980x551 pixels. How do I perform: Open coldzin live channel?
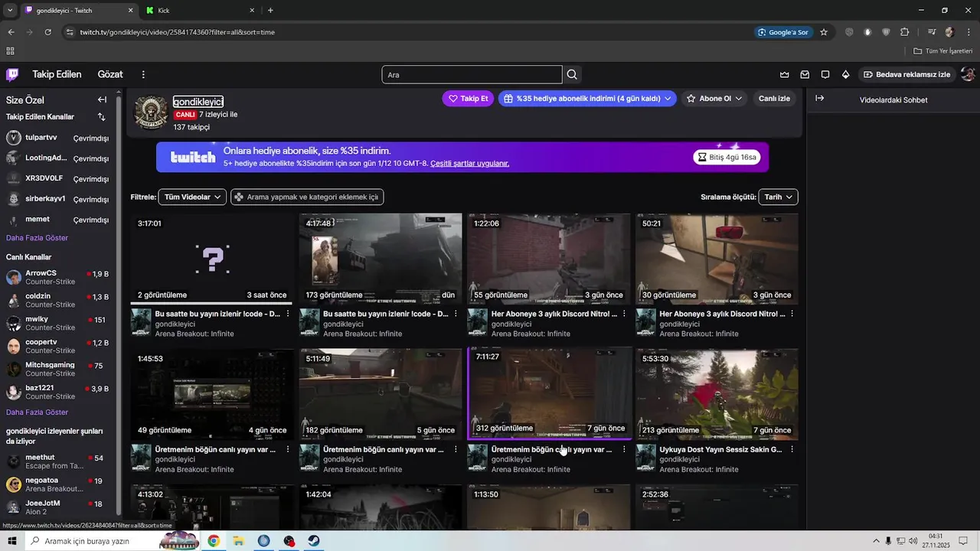(x=58, y=300)
